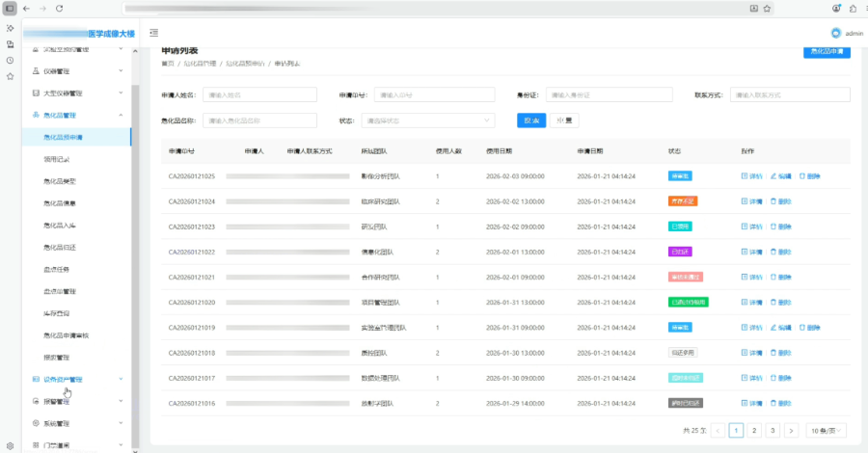Open 领用记录 in sidebar
Viewport: 868px width, 453px height.
pos(57,159)
